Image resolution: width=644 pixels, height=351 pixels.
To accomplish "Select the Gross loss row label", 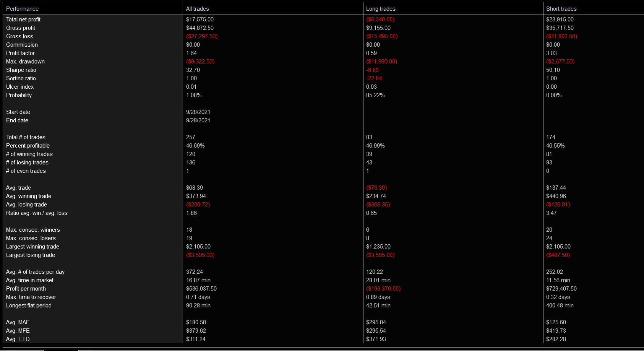I will click(19, 36).
